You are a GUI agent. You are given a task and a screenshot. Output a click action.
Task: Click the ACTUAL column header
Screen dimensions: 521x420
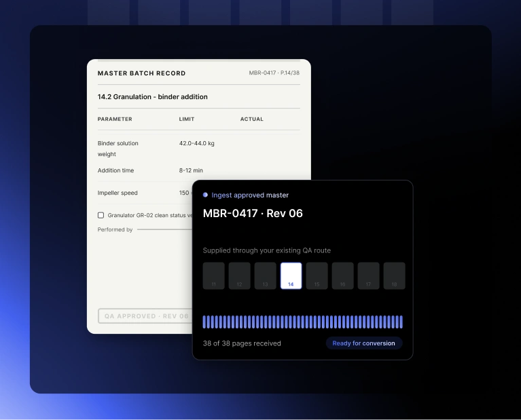(251, 119)
